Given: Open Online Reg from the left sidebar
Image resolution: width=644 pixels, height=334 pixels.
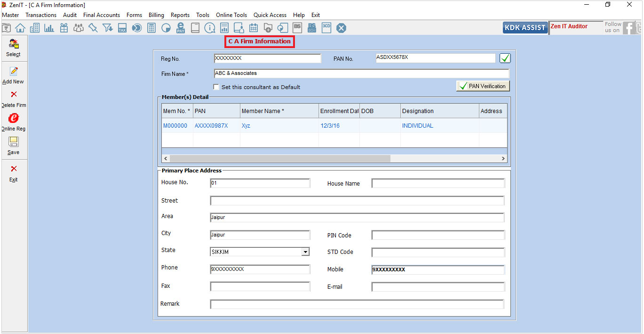Looking at the screenshot, I should tap(14, 122).
